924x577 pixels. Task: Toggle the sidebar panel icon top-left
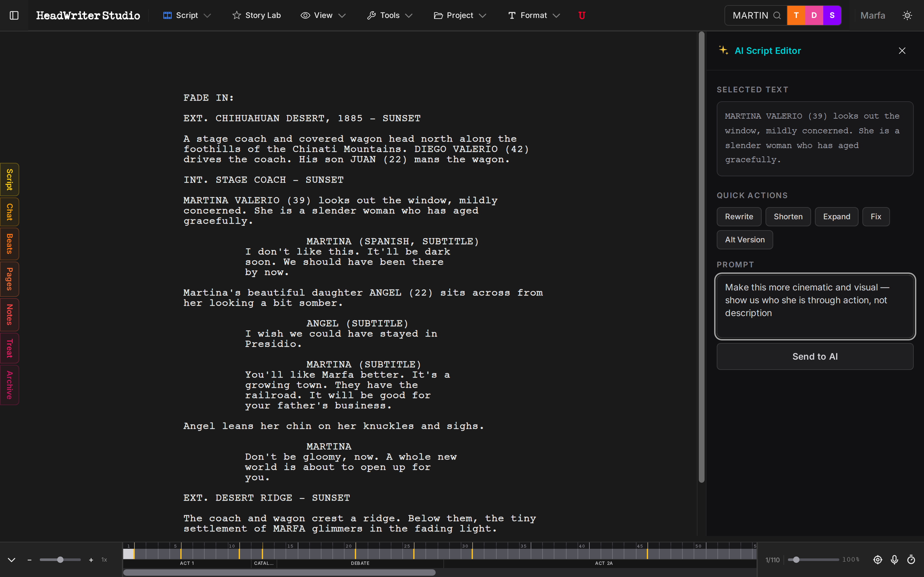coord(14,15)
